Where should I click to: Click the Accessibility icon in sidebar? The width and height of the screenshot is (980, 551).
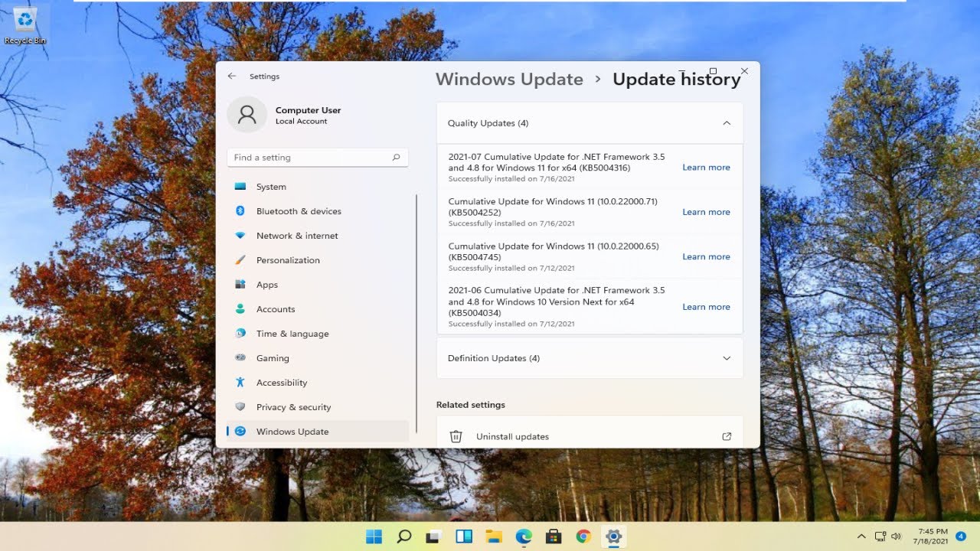pyautogui.click(x=240, y=383)
